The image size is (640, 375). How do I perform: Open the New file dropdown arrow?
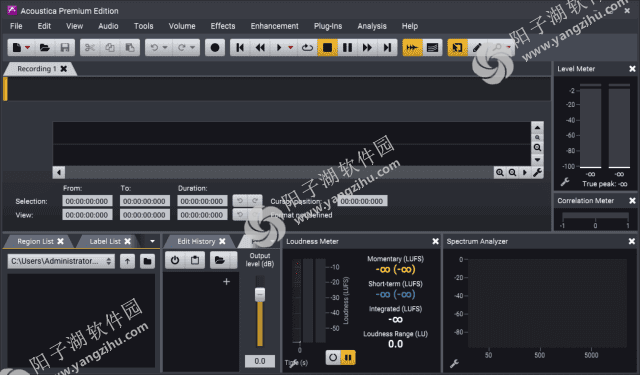pos(27,48)
